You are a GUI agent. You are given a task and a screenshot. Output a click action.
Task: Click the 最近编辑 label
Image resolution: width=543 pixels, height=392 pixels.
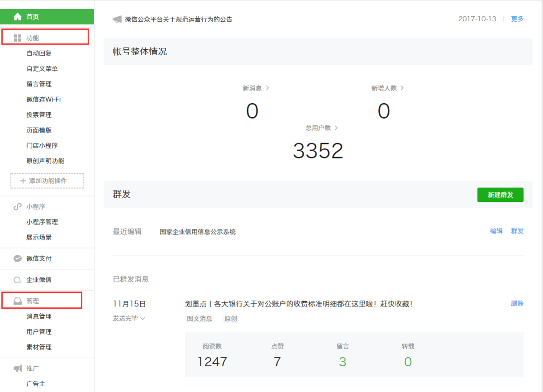(x=127, y=231)
